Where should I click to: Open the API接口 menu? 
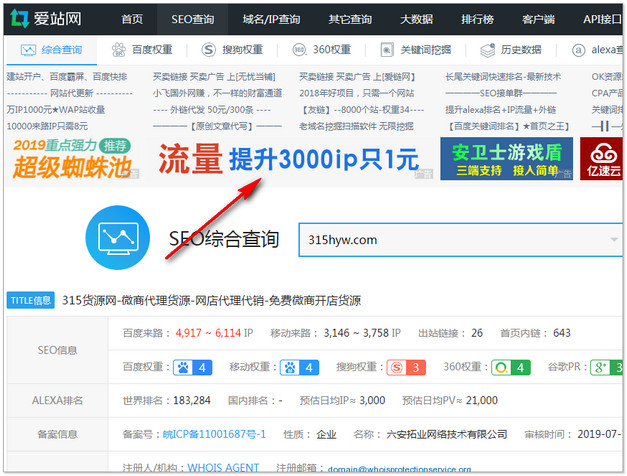[x=602, y=19]
